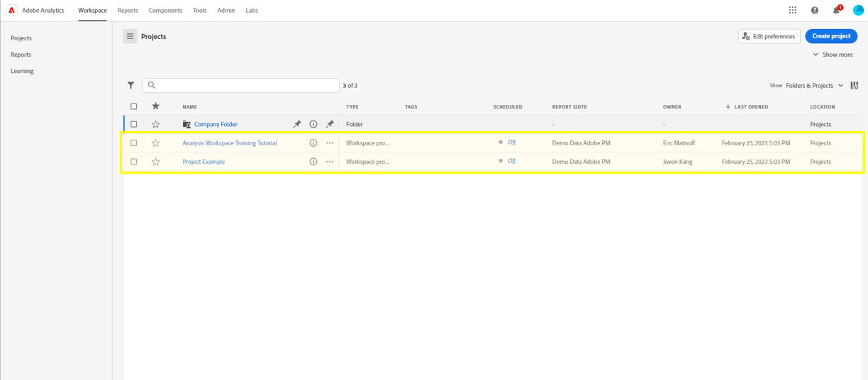Open the Tools menu

point(200,11)
